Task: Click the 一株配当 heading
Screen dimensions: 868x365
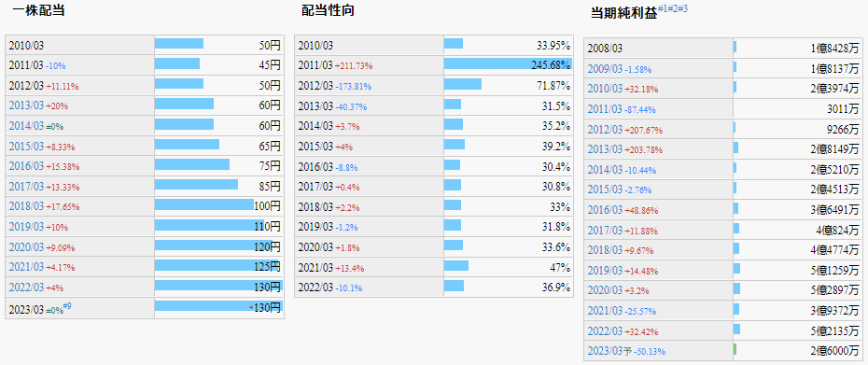Action: 38,10
